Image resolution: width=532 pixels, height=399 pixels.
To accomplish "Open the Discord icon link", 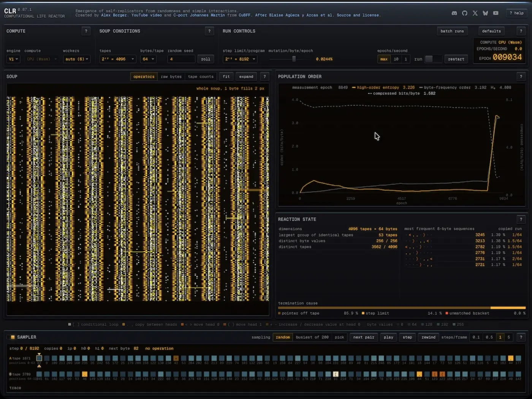I will click(x=454, y=13).
